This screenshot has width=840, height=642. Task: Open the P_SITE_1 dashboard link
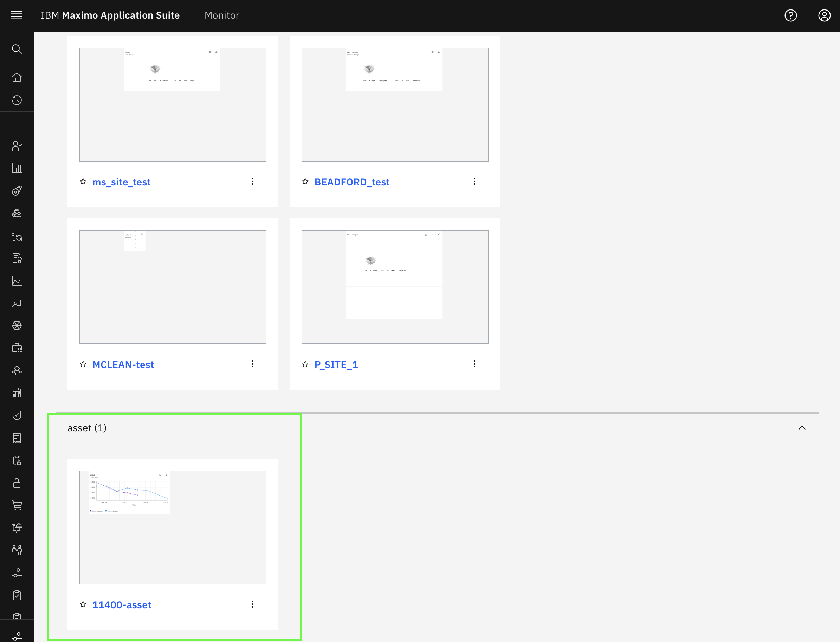click(x=336, y=365)
